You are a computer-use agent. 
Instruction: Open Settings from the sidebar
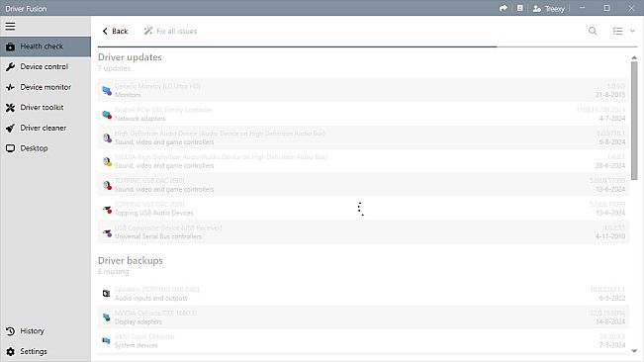click(x=46, y=351)
